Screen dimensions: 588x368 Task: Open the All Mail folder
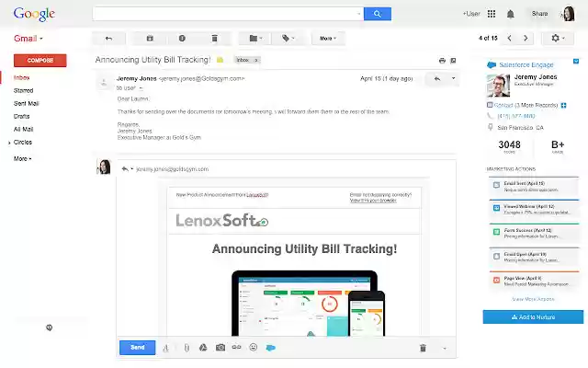23,129
